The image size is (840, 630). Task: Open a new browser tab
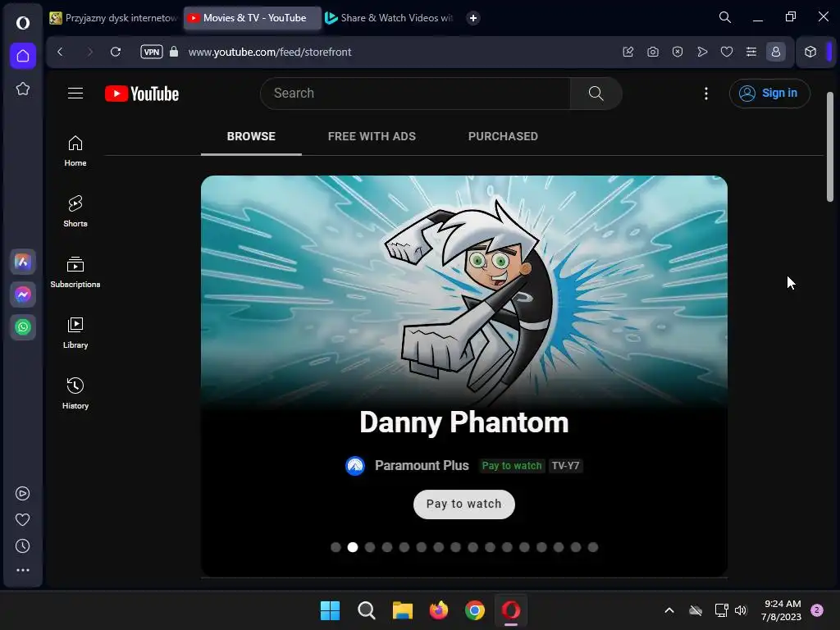[473, 18]
